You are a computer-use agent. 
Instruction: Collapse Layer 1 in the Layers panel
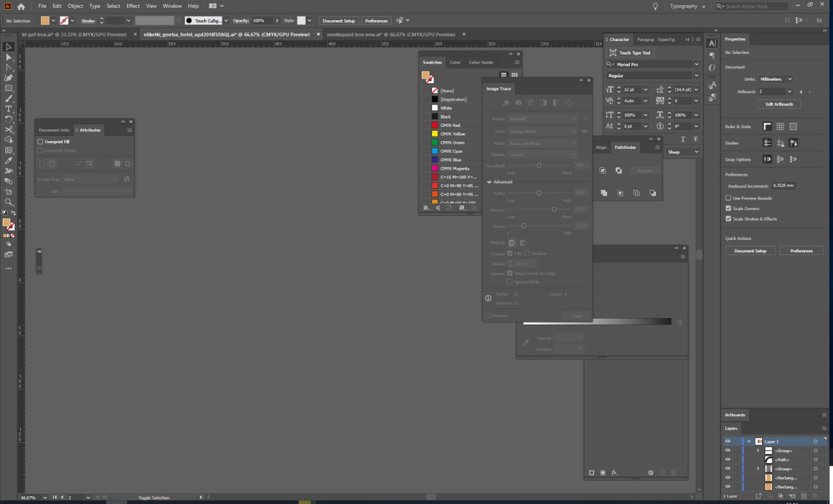coord(749,441)
